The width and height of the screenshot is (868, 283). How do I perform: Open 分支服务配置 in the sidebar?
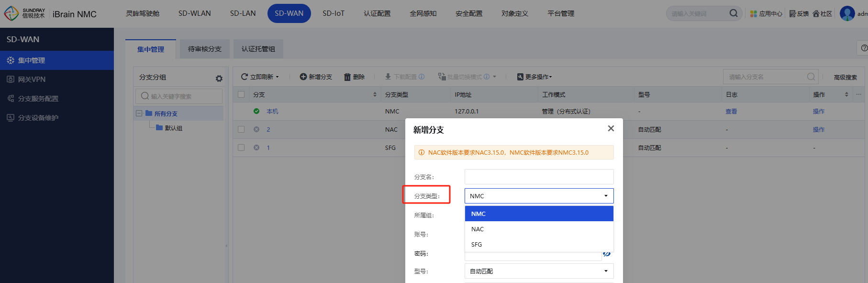[57, 99]
